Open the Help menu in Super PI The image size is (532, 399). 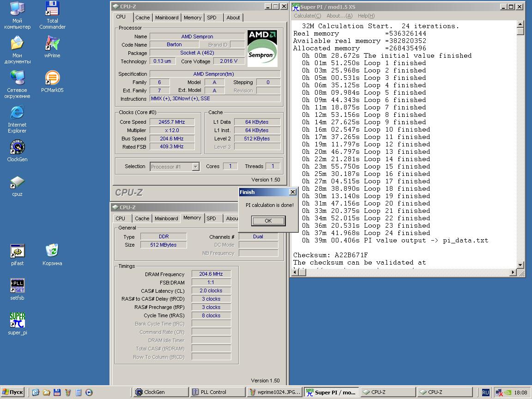366,16
